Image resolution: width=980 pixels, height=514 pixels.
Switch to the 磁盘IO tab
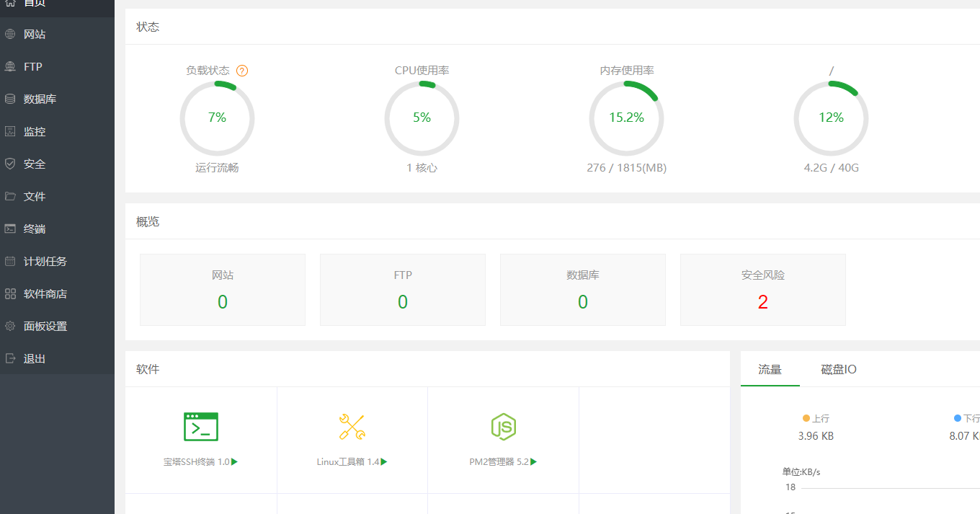pos(839,369)
